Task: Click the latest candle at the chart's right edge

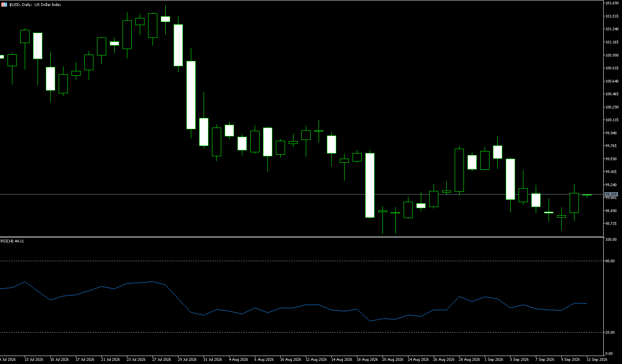Action: (x=587, y=195)
